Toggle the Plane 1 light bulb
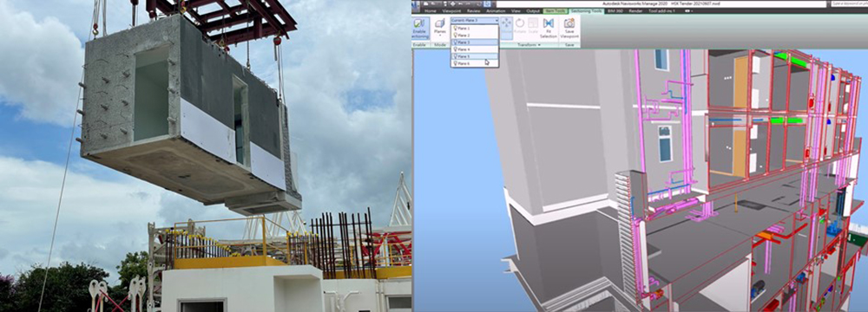868x312 pixels. [455, 28]
